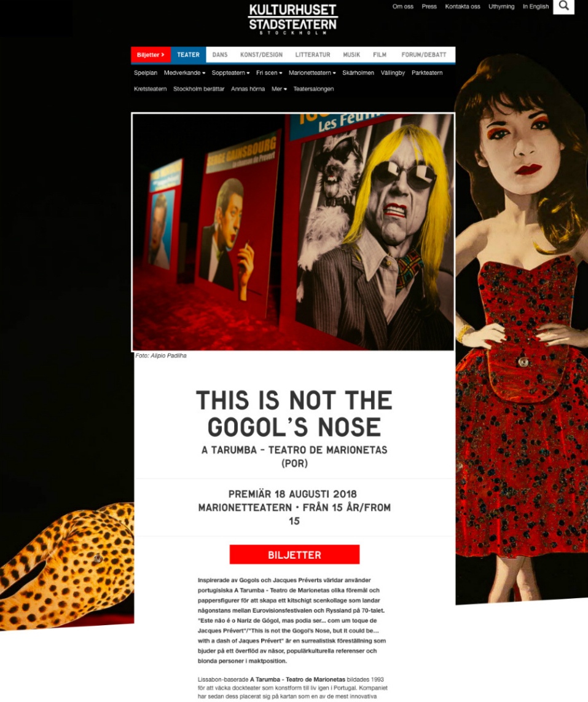Expand the Marionetteatern dropdown
Viewport: 588px width, 702px height.
[312, 73]
